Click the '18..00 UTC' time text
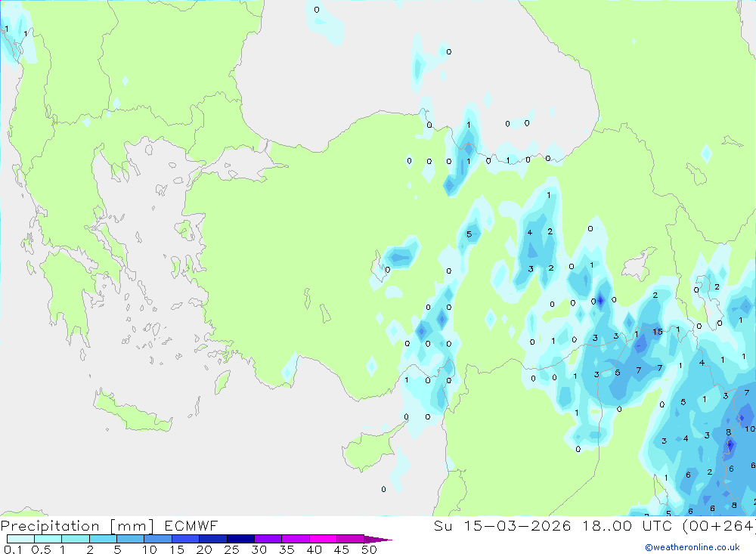Image resolution: width=756 pixels, height=554 pixels. (x=627, y=525)
